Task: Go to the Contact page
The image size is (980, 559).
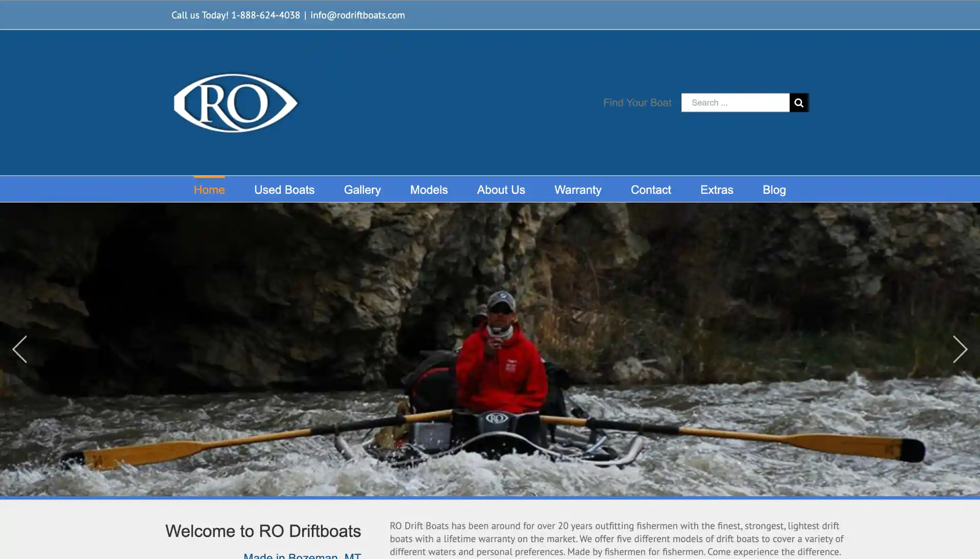Action: point(651,190)
